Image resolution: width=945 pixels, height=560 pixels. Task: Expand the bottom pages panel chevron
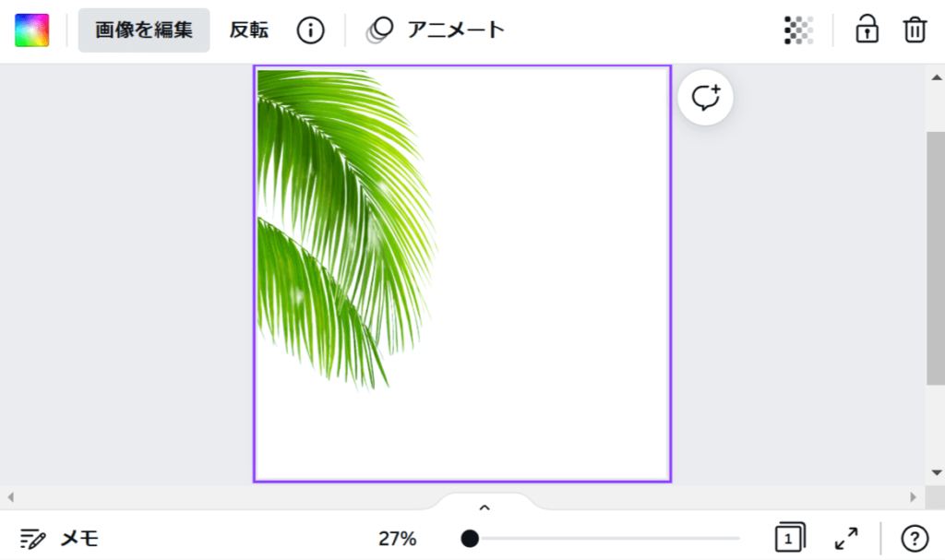(484, 507)
